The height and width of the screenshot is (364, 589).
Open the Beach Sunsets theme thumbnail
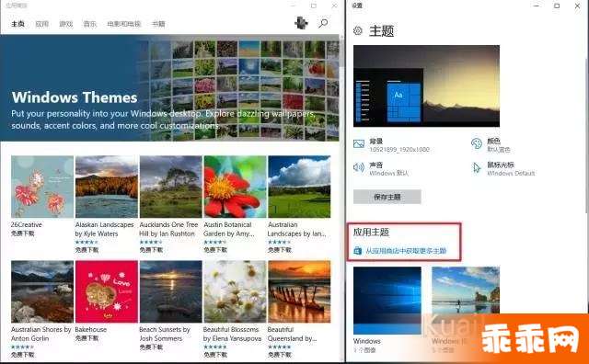(x=171, y=291)
